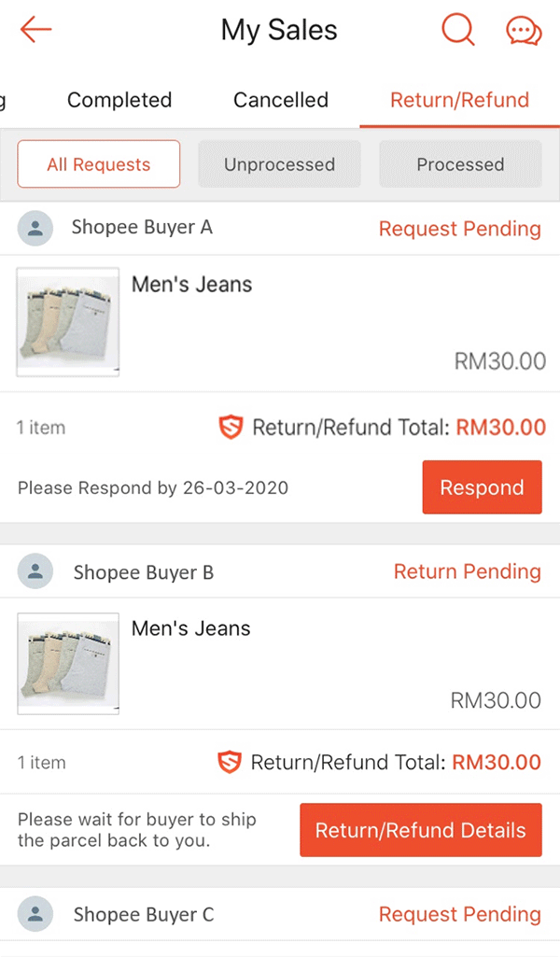Click the shield icon beside Buyer B's refund total
560x957 pixels.
click(231, 762)
